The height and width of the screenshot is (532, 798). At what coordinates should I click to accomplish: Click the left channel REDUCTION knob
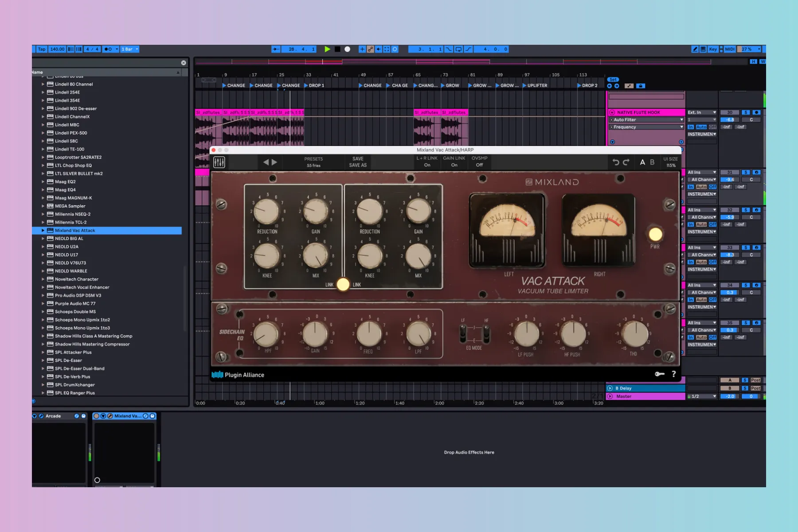point(266,211)
